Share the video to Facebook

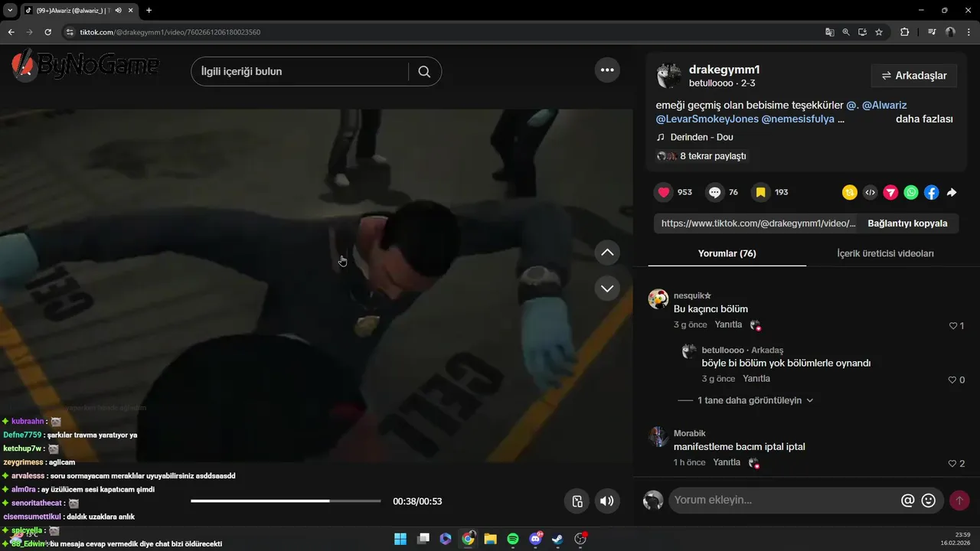(x=932, y=193)
